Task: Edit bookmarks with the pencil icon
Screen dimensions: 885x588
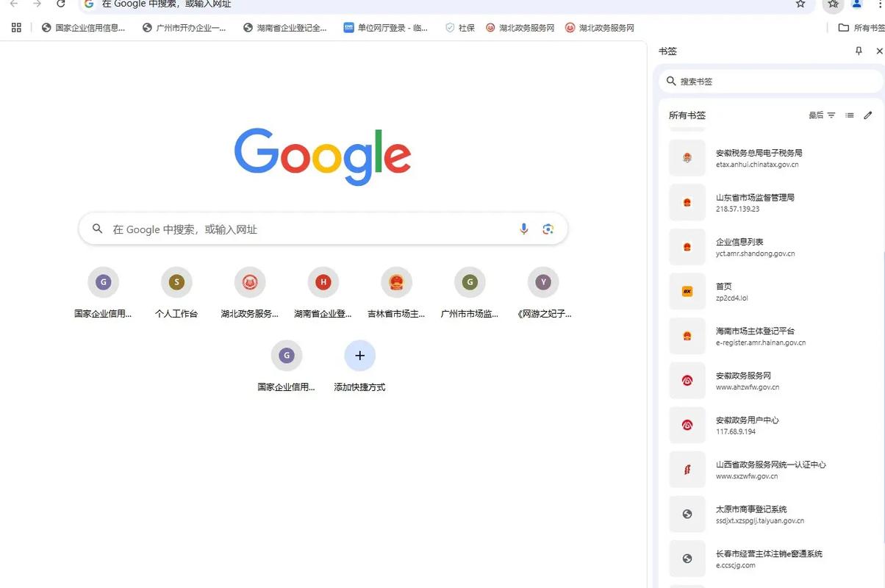Action: tap(868, 115)
